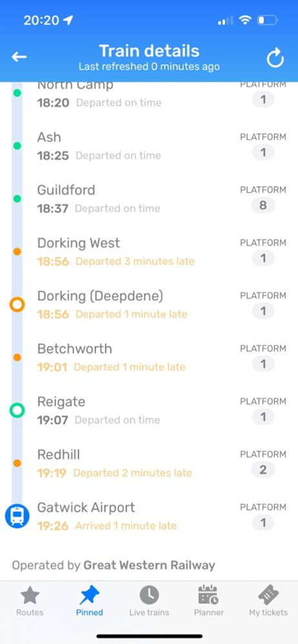
Task: Tap the orange ring marker for Dorking (Deepdene)
Action: click(17, 305)
